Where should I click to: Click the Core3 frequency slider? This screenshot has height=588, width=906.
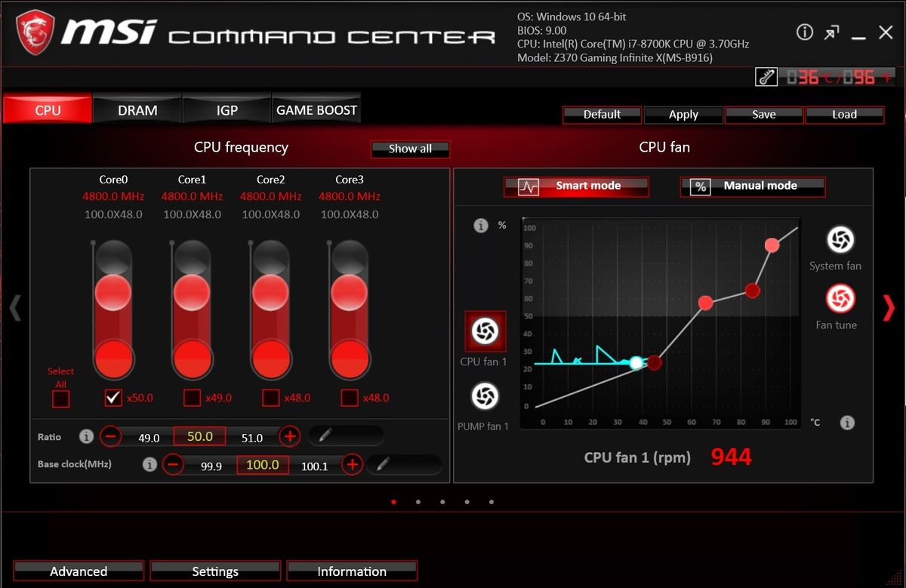click(349, 309)
